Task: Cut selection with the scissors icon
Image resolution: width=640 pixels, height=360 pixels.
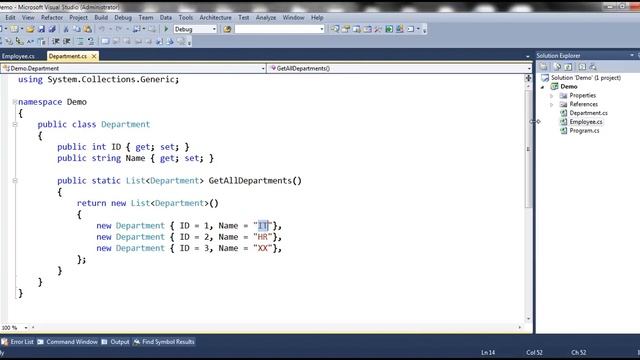Action: (x=66, y=29)
